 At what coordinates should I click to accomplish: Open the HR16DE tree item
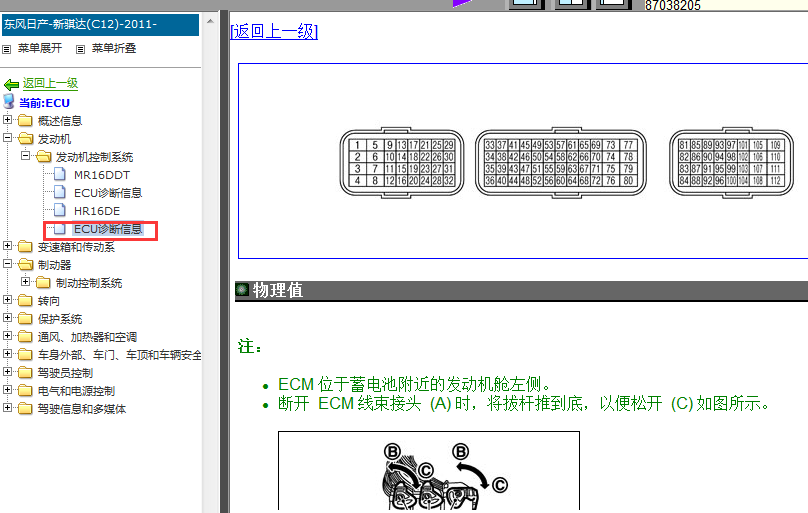[97, 211]
